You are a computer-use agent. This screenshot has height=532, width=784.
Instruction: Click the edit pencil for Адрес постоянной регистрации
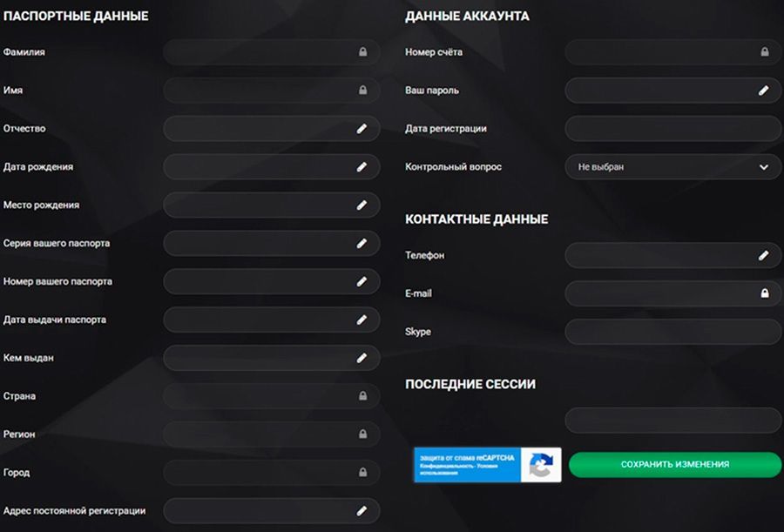point(363,510)
